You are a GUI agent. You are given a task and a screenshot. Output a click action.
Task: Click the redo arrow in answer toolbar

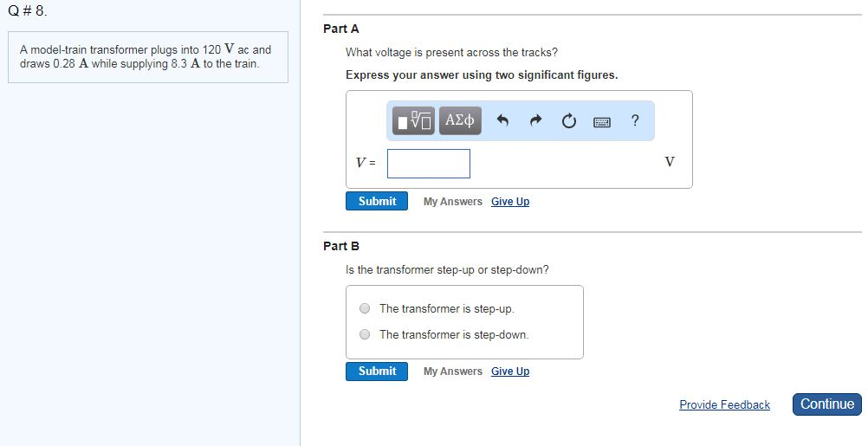[535, 121]
